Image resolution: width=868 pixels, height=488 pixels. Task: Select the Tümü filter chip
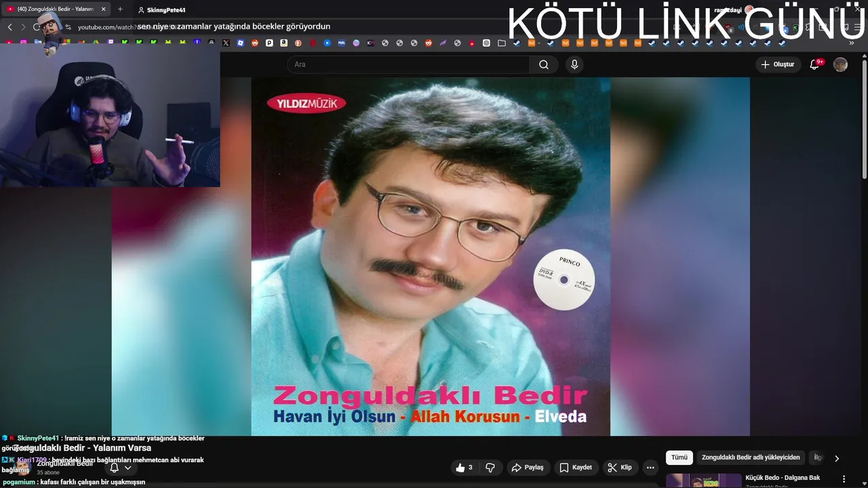pos(679,457)
